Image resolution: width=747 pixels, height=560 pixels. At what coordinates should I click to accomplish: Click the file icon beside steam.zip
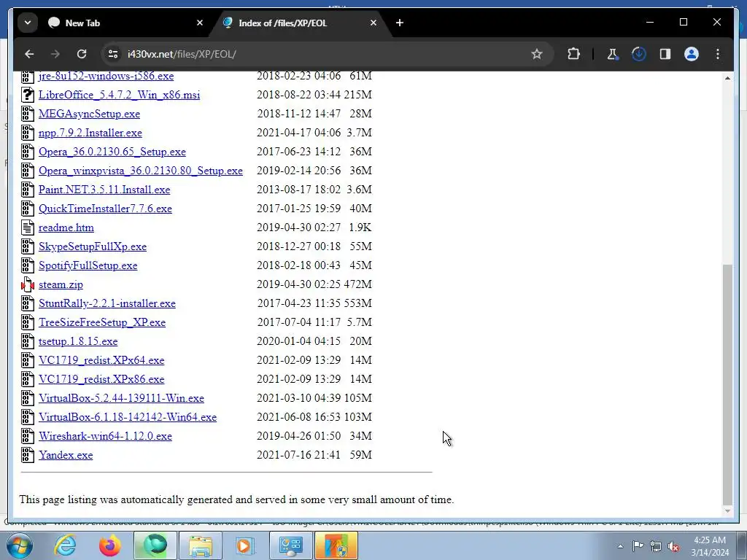(28, 285)
